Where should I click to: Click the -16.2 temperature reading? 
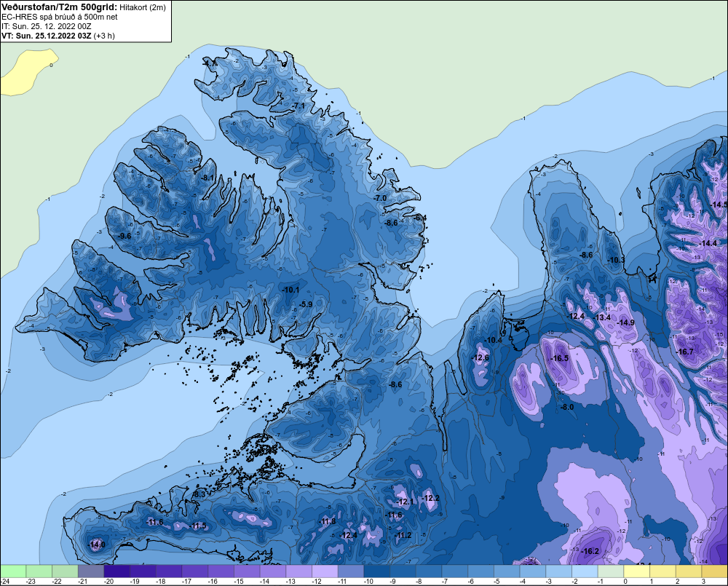[x=590, y=551]
